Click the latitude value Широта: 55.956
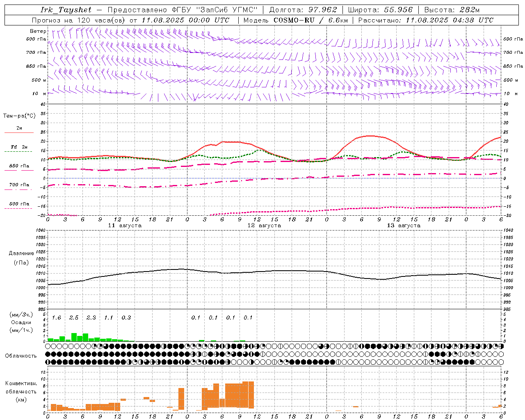Image resolution: width=525 pixels, height=420 pixels. pyautogui.click(x=380, y=10)
